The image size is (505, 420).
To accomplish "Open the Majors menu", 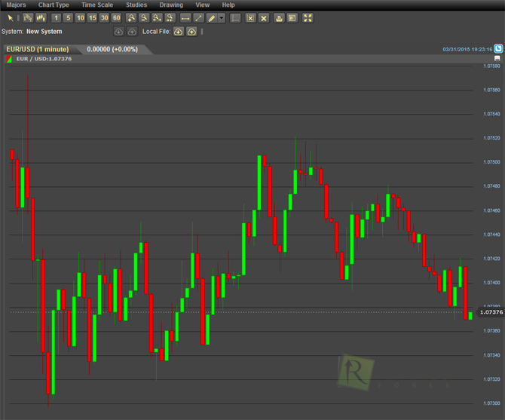I will (x=16, y=5).
